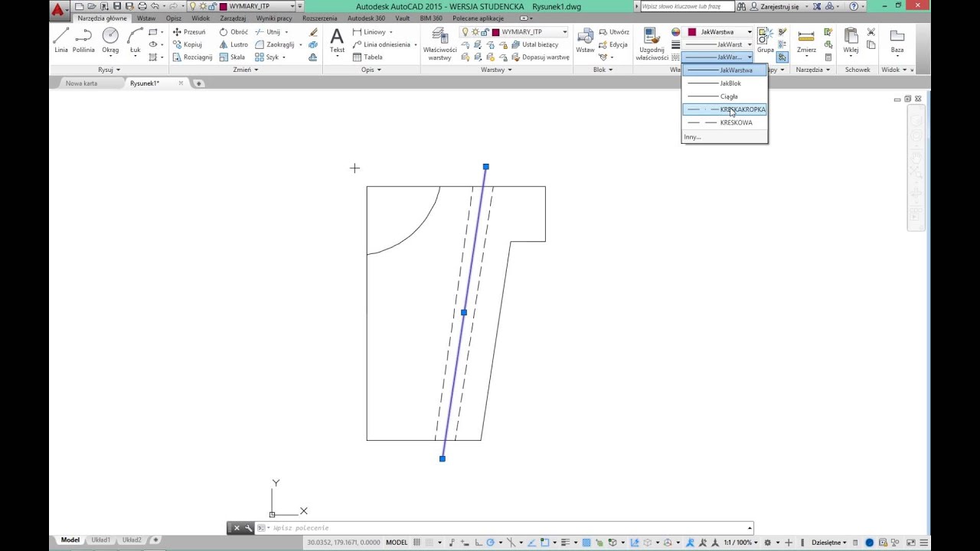
Task: Toggle the layer lightbulb on/off icon
Action: [465, 32]
